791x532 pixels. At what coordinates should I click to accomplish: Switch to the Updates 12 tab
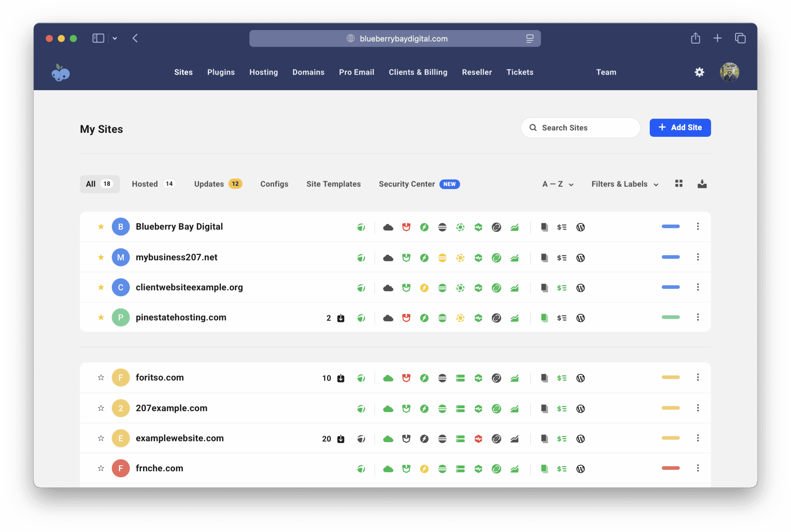point(218,184)
